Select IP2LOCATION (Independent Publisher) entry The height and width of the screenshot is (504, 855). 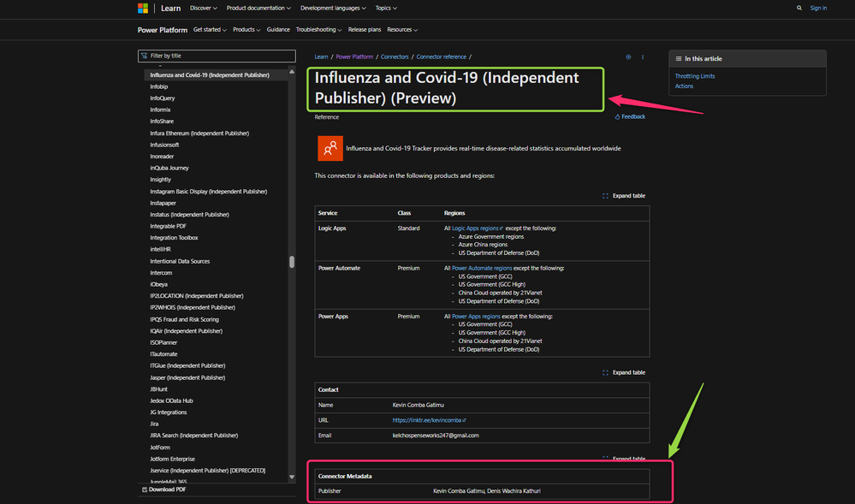coord(197,295)
